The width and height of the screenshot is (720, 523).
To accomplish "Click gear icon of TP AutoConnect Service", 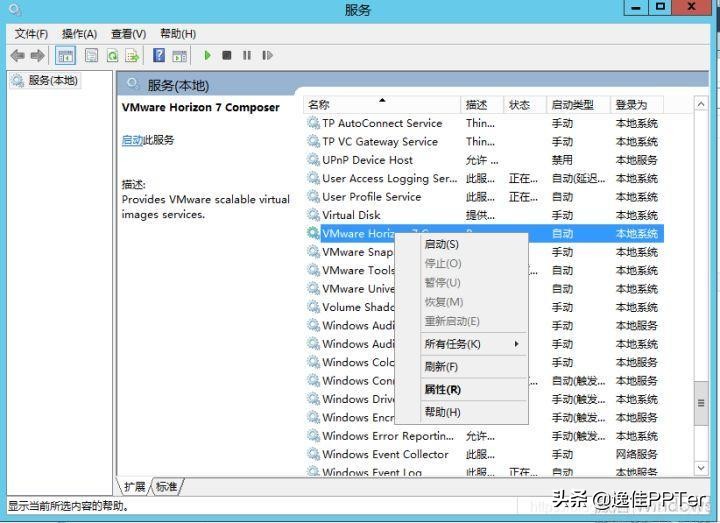I will pos(314,123).
